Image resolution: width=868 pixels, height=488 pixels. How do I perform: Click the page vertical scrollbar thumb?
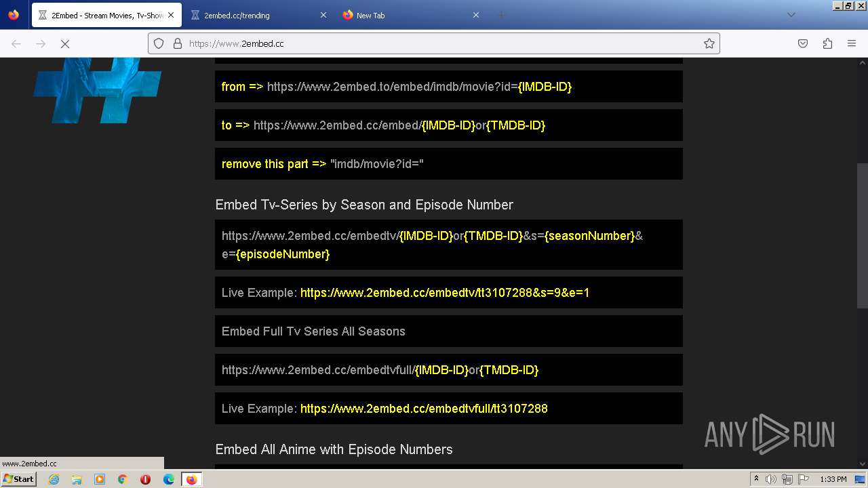click(863, 235)
